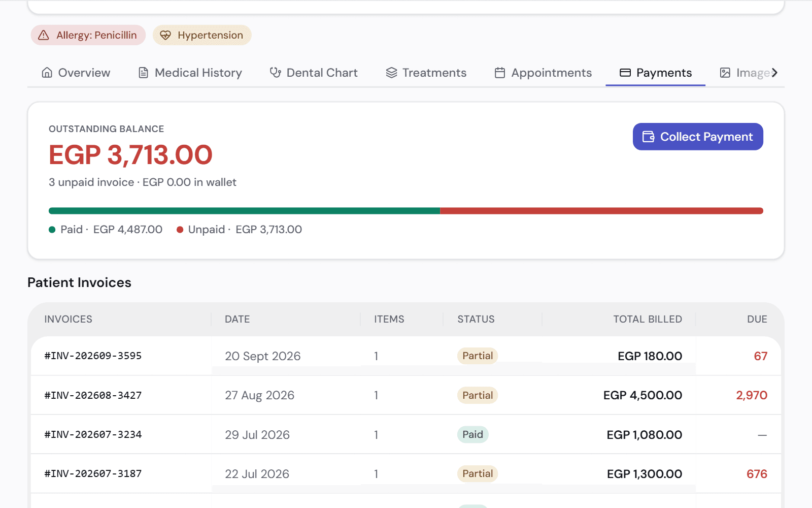
Task: Click the STATUS column header
Action: click(476, 319)
